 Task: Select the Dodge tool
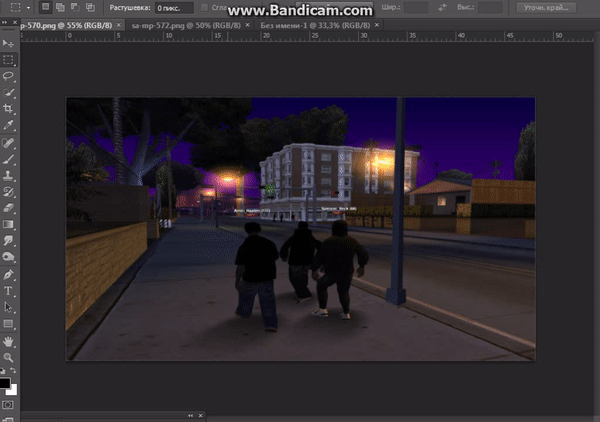point(8,257)
